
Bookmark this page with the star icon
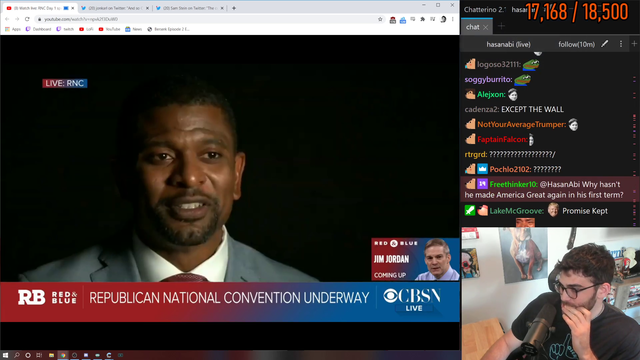pyautogui.click(x=380, y=19)
